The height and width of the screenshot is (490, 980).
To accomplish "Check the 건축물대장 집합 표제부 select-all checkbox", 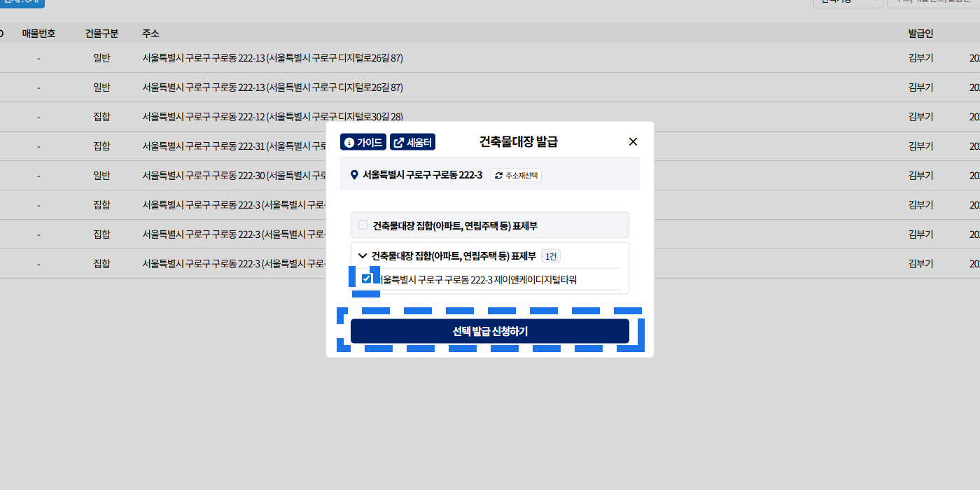I will click(x=363, y=225).
